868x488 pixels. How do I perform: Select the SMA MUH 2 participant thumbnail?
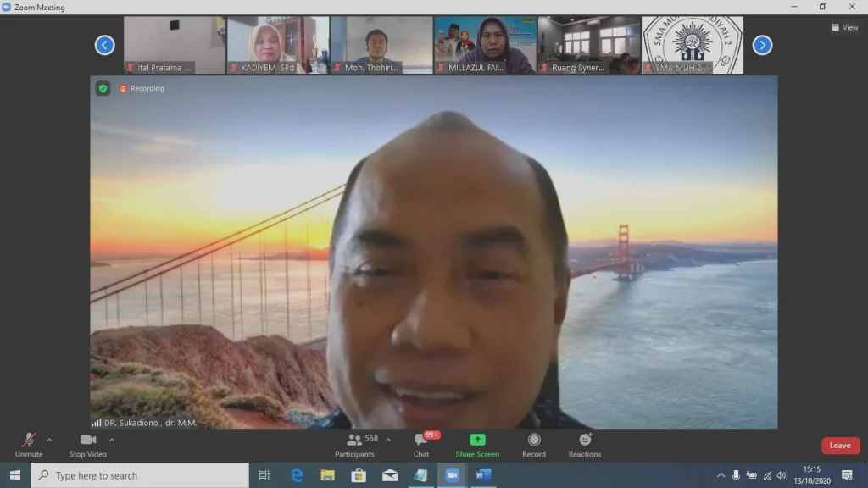click(692, 45)
